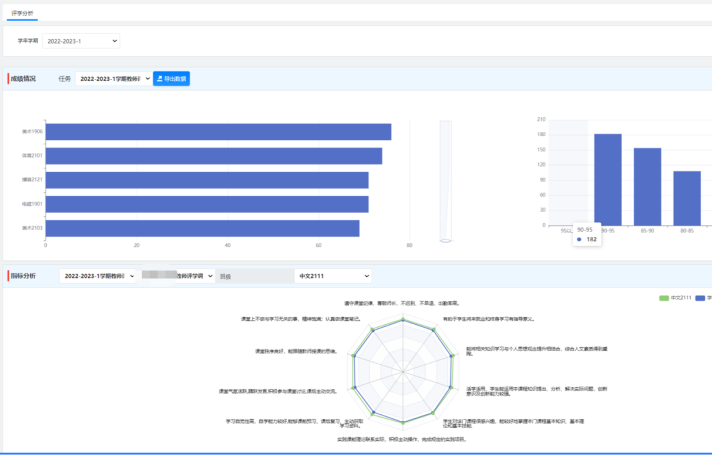The width and height of the screenshot is (712, 455).
Task: Click the upload icon on the export button
Action: [x=160, y=78]
